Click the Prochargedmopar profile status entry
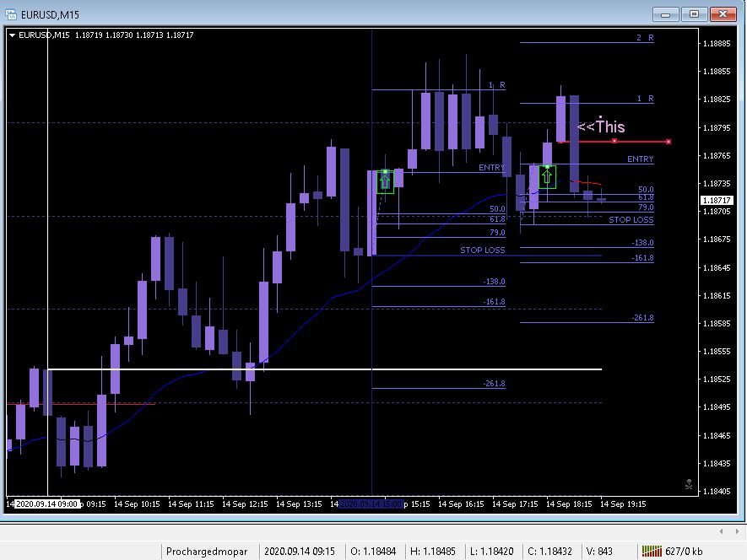The image size is (747, 560). (x=207, y=552)
